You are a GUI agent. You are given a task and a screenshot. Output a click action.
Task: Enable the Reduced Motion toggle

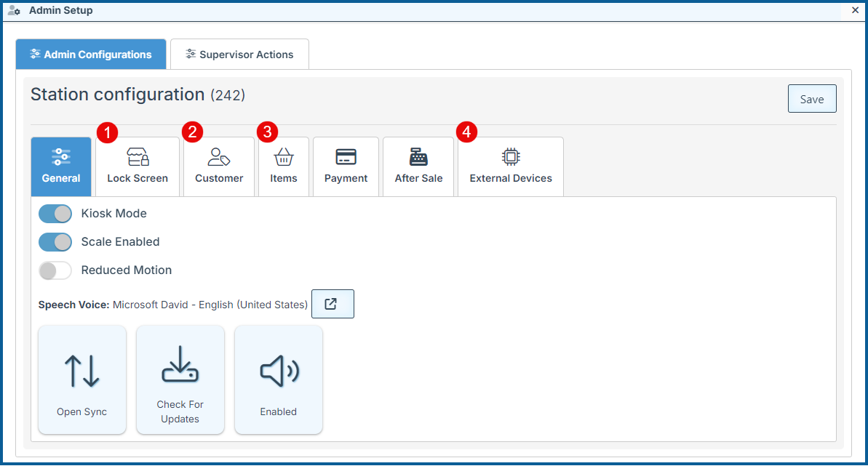tap(55, 270)
